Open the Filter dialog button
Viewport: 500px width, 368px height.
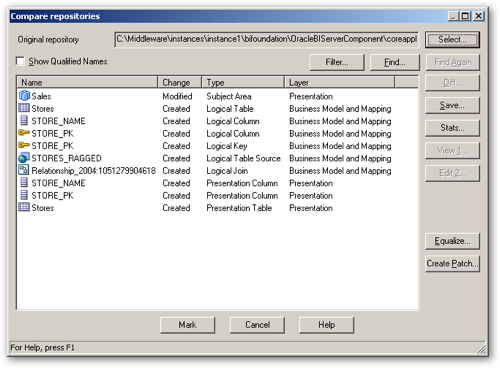pyautogui.click(x=337, y=62)
